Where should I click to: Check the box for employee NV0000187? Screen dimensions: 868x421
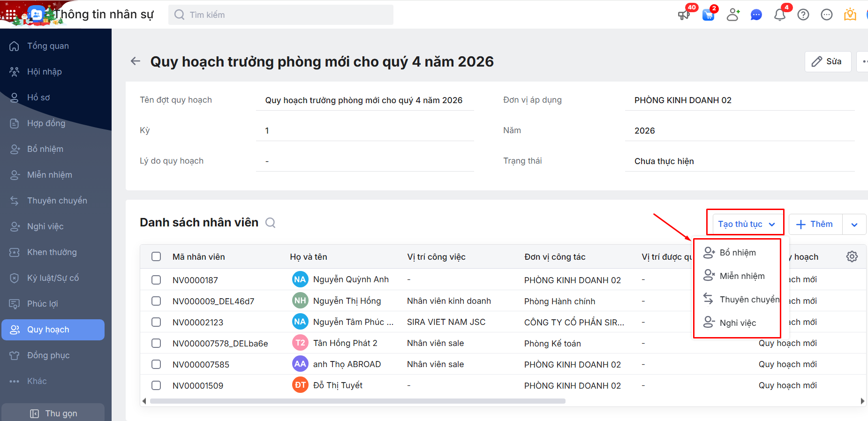tap(156, 280)
